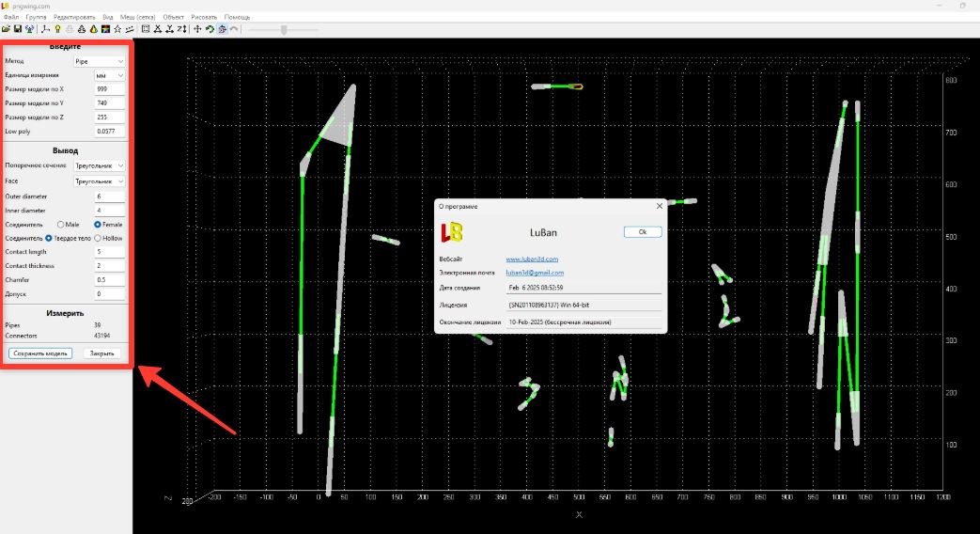Click the green rotate arrow icon
This screenshot has width=980, height=534.
tap(209, 29)
